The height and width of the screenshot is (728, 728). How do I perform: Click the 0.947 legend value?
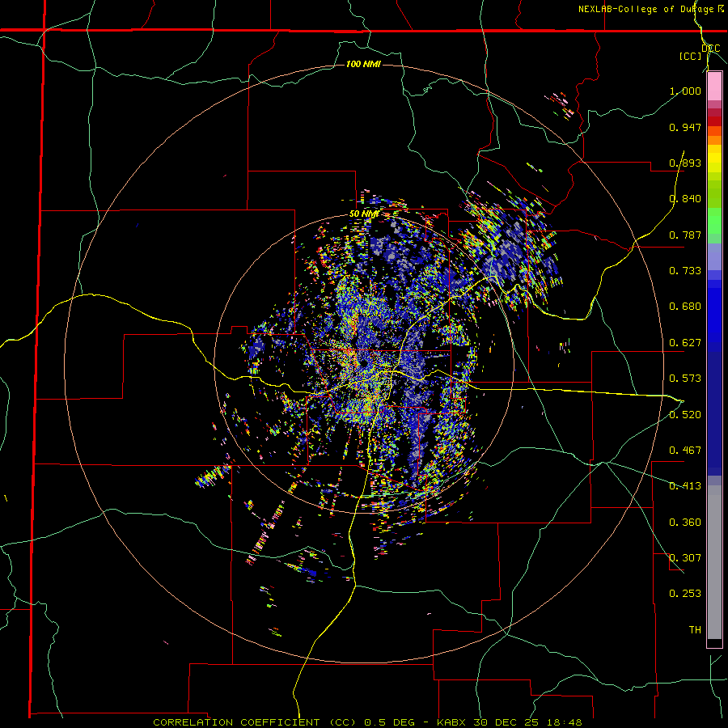point(685,127)
